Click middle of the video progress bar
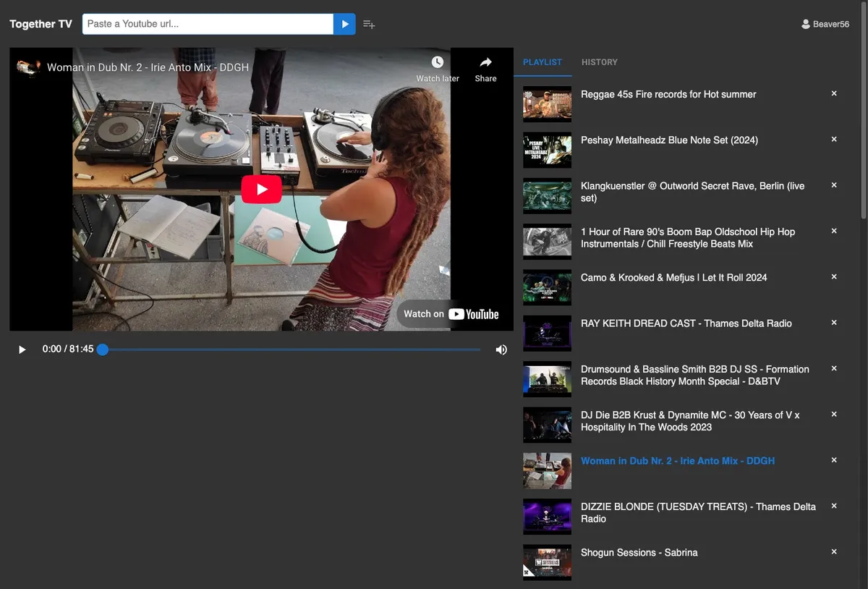 pos(292,349)
